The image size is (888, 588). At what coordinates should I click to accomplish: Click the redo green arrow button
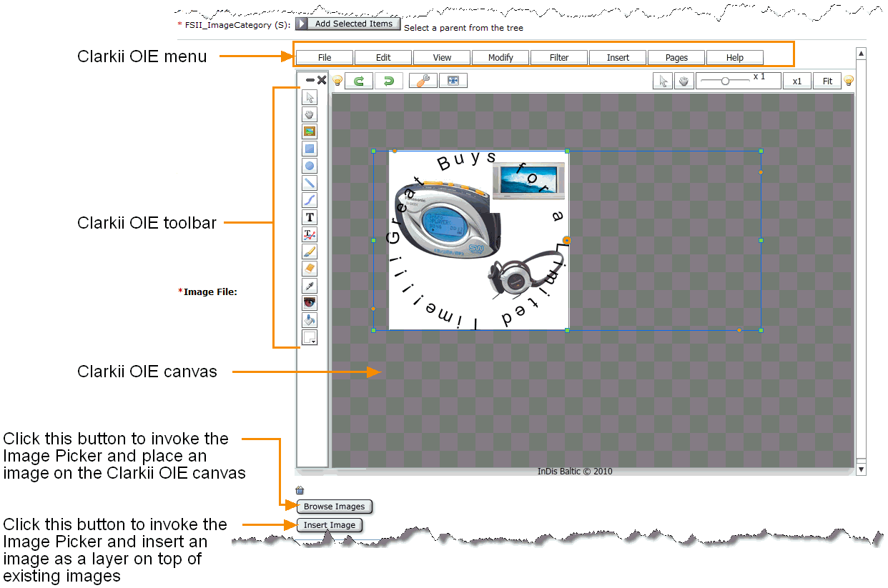(x=389, y=81)
